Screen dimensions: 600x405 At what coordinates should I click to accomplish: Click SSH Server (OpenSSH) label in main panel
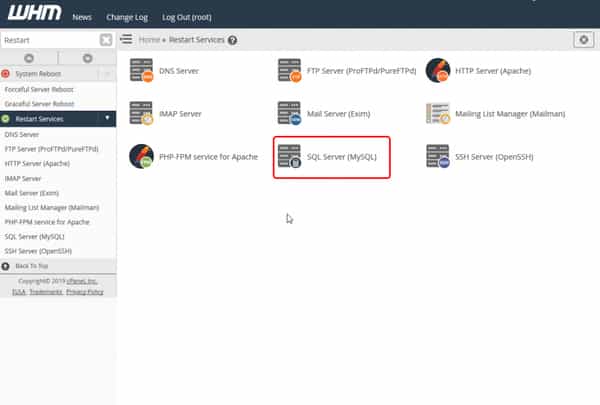click(494, 157)
